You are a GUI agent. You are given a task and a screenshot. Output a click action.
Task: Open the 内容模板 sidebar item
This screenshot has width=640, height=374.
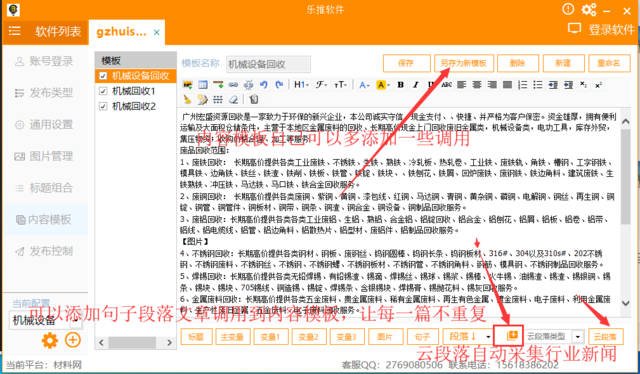pos(44,219)
